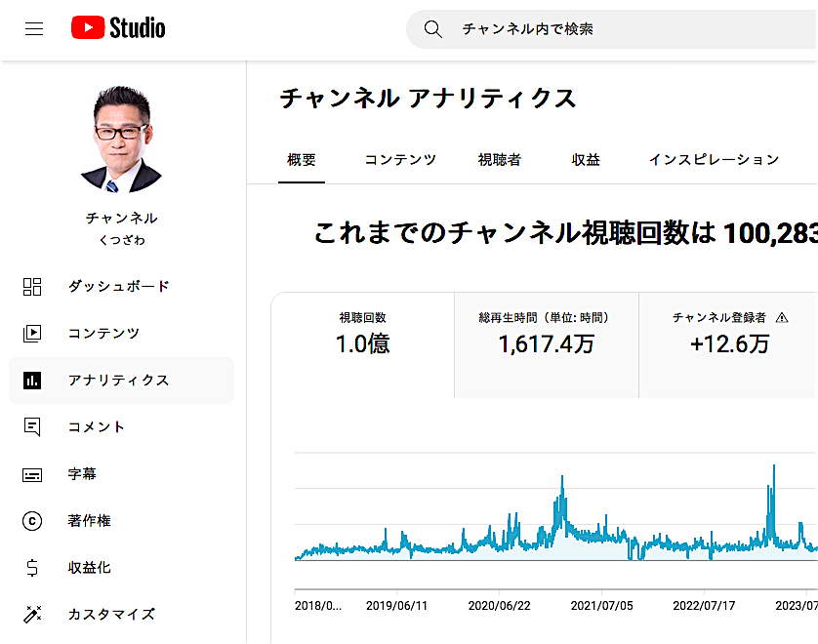
Task: Switch to the analytics コンテンツ tab
Action: pos(400,160)
